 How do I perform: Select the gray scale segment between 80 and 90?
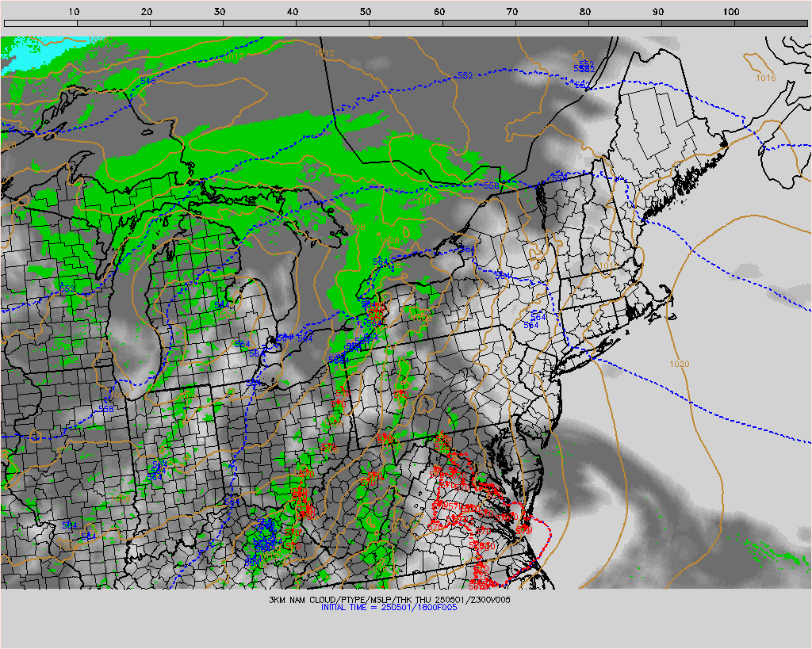(625, 23)
